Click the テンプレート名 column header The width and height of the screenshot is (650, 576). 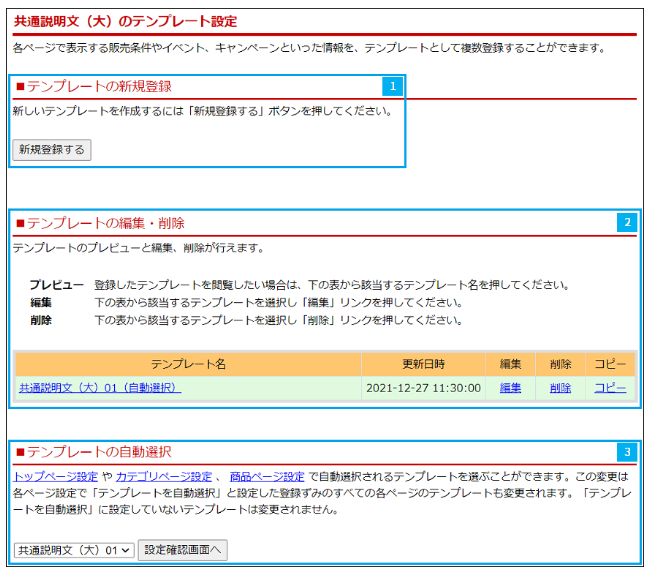(188, 364)
